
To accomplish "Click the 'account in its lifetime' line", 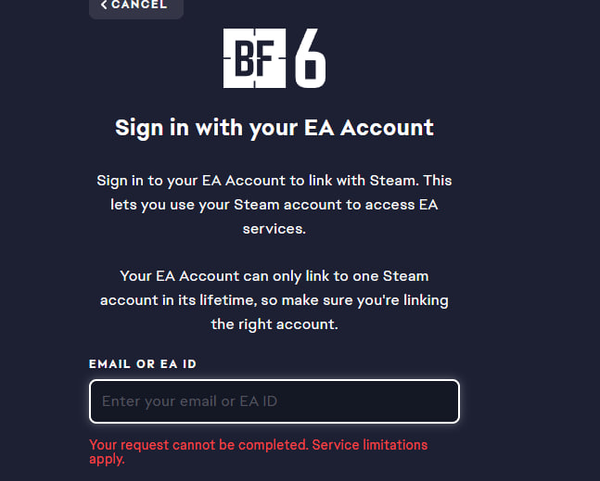I will (x=274, y=299).
